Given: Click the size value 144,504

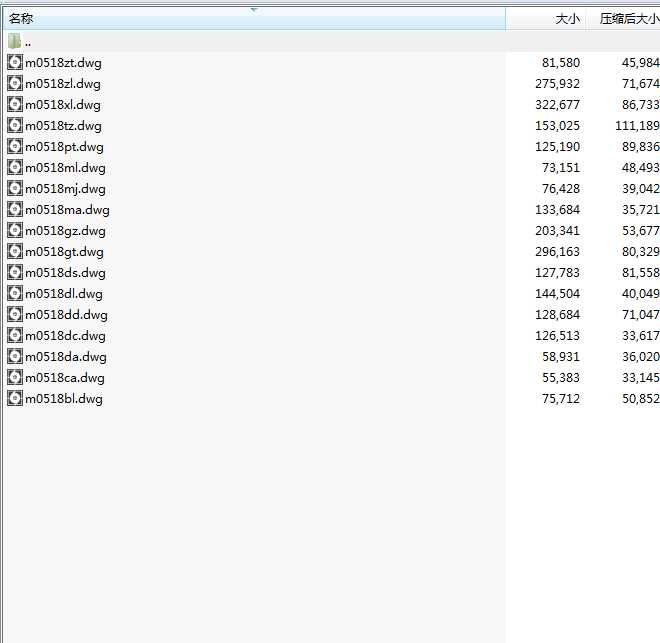Looking at the screenshot, I should pyautogui.click(x=557, y=294).
